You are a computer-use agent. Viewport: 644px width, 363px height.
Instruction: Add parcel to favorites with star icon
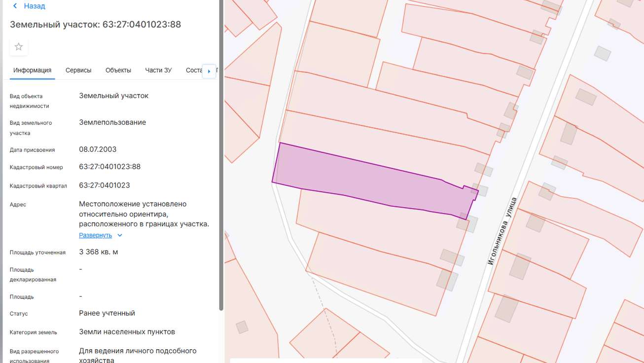(x=19, y=47)
